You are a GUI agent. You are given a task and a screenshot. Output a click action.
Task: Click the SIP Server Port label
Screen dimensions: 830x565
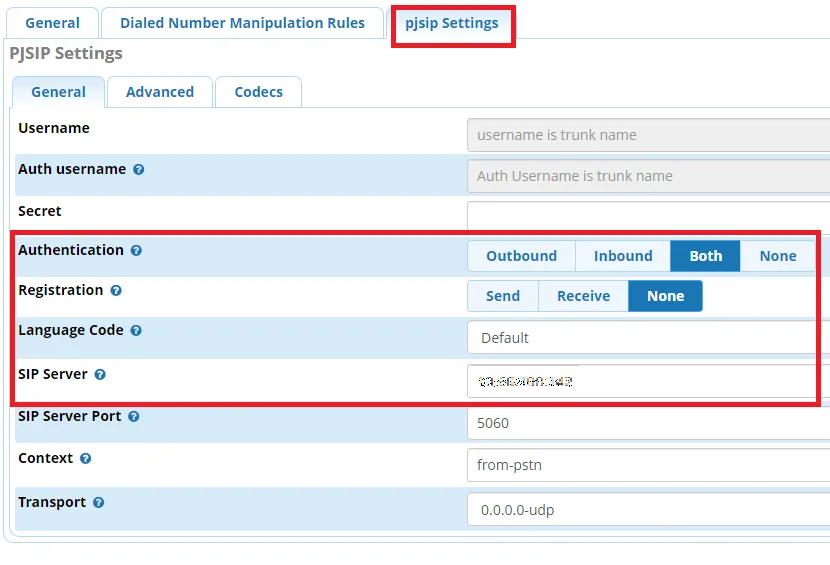(70, 417)
